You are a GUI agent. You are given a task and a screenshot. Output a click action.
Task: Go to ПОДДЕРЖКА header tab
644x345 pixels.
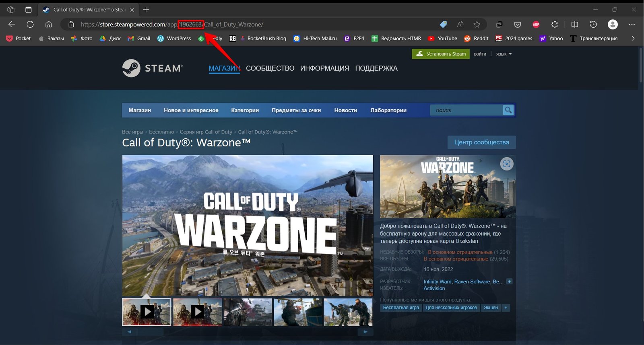[376, 68]
